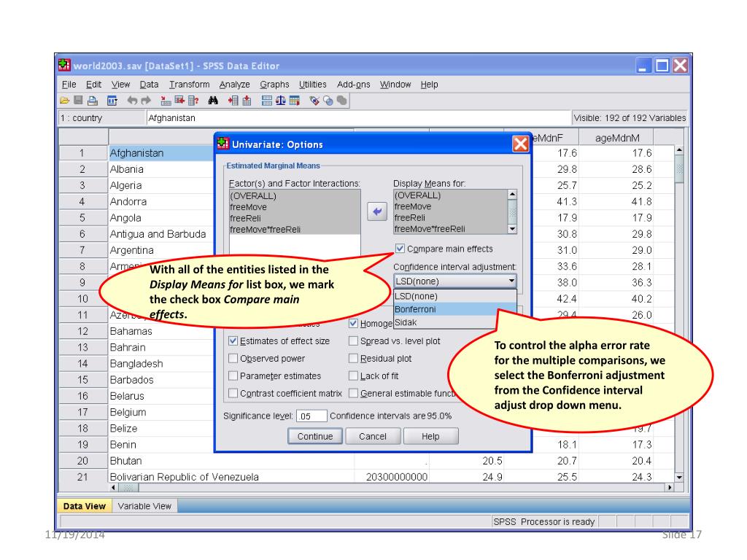The height and width of the screenshot is (560, 747).
Task: Click the ageMdnM column header
Action: click(617, 138)
